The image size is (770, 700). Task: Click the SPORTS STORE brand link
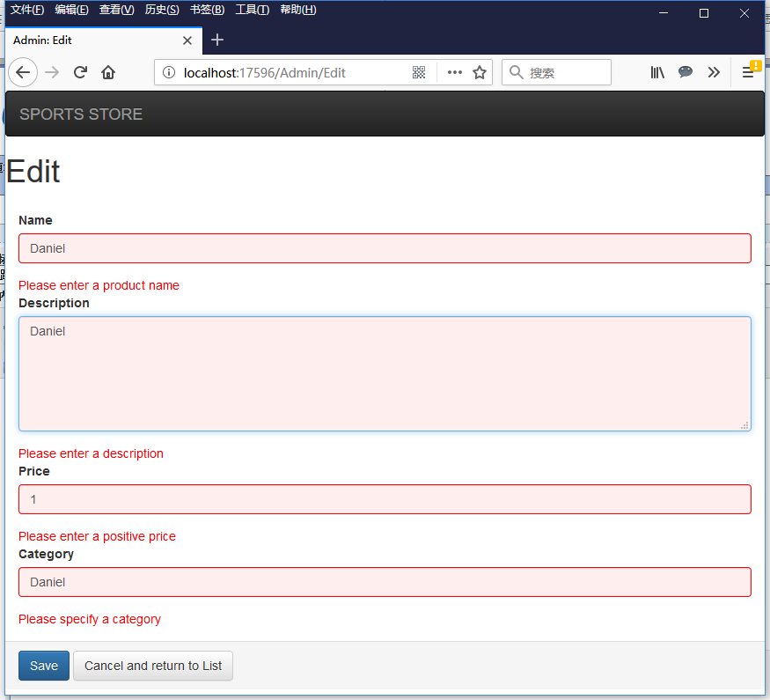[81, 114]
